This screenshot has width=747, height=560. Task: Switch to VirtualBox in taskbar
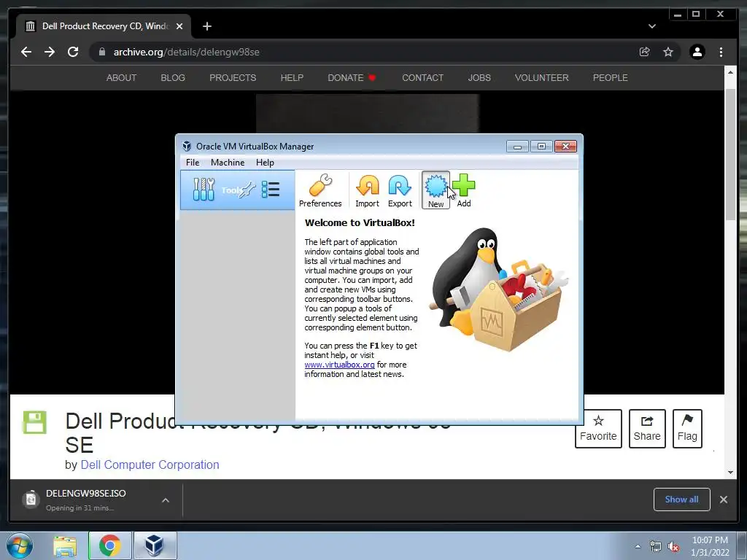tap(155, 545)
